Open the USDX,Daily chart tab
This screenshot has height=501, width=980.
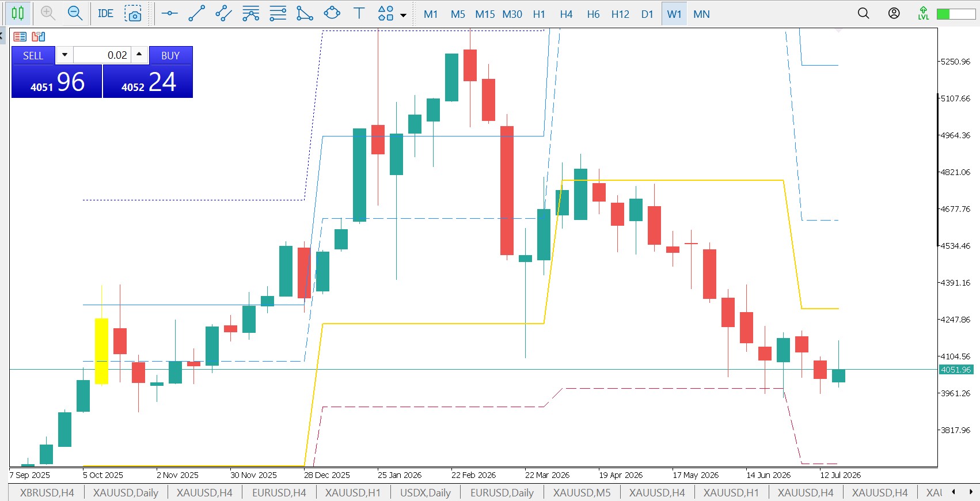click(426, 493)
